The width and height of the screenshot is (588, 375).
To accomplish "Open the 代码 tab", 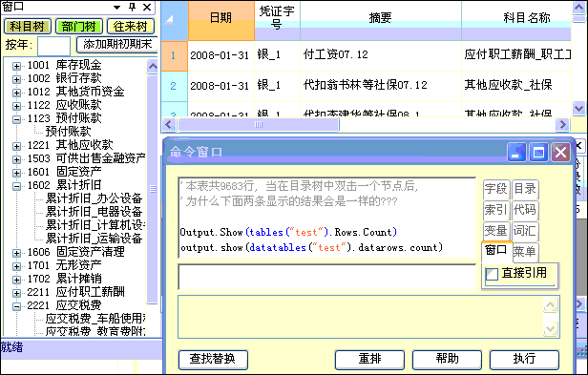I will coord(525,210).
